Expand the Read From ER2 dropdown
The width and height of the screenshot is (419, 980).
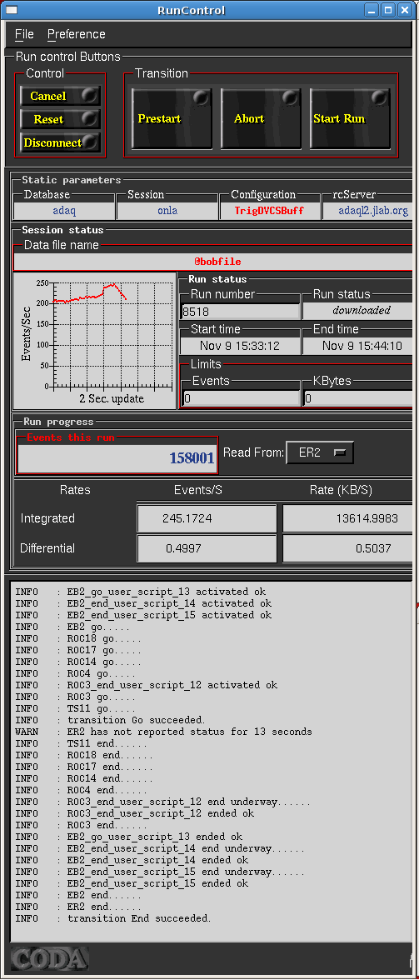click(320, 452)
